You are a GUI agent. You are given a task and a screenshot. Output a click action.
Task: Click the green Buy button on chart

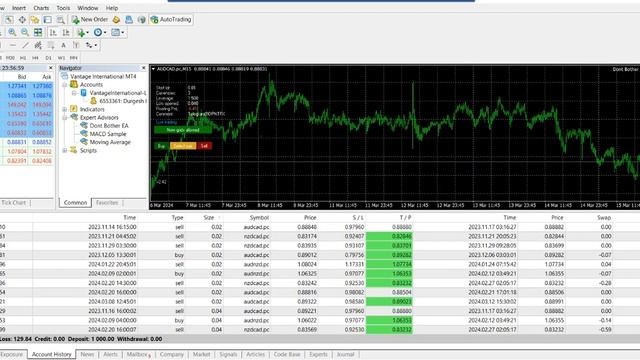pos(161,146)
